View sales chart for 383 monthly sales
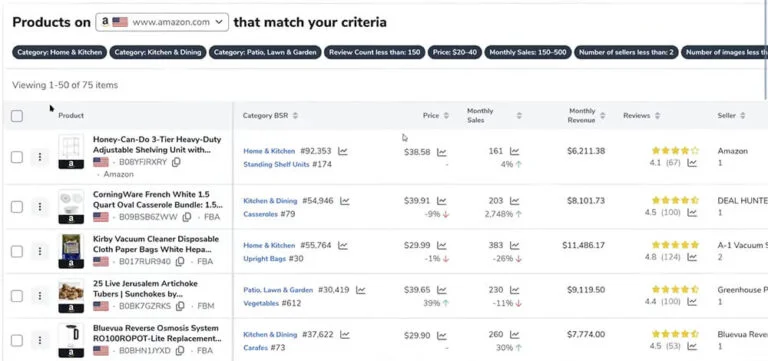768x361 pixels. [x=514, y=245]
